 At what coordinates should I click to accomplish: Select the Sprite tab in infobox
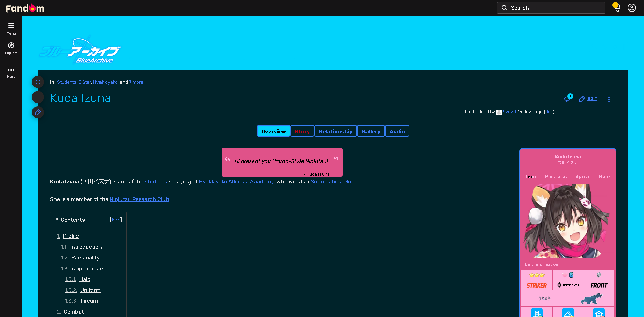click(x=583, y=176)
